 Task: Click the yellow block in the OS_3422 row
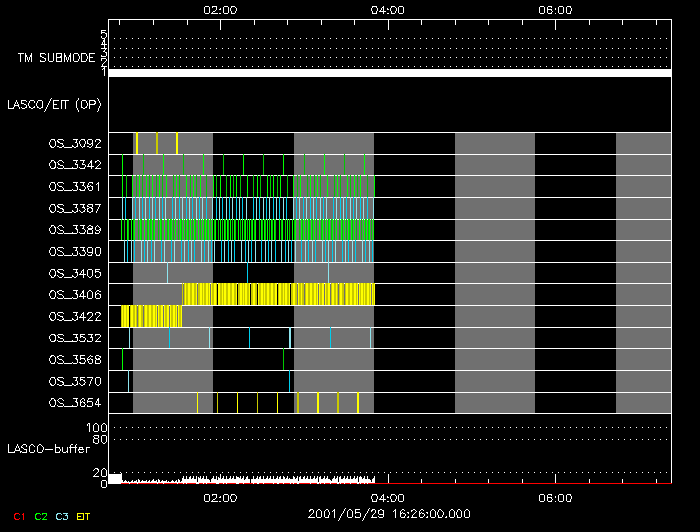[x=151, y=316]
